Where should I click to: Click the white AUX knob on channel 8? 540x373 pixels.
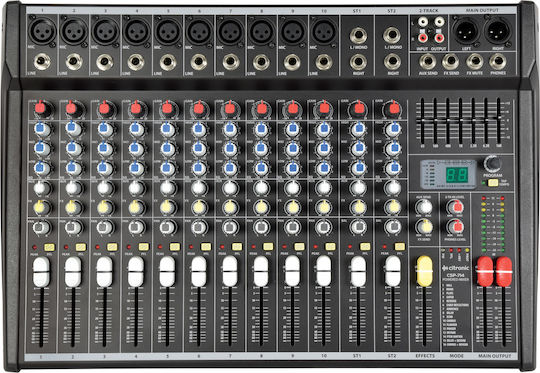(261, 188)
